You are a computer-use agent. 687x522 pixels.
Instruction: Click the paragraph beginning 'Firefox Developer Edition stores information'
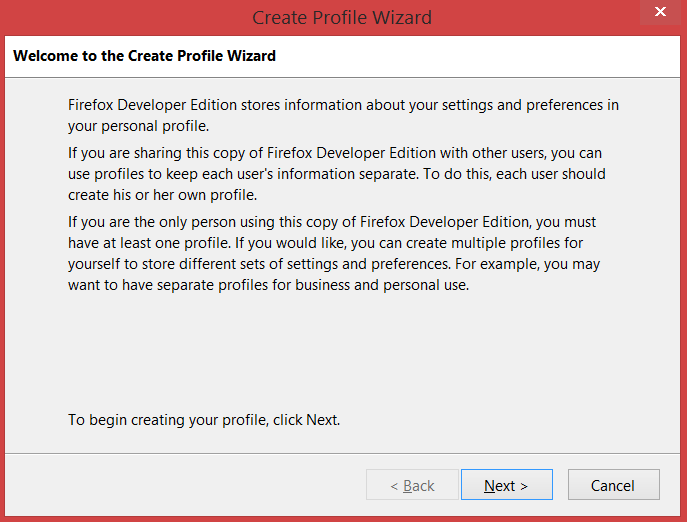[x=343, y=115]
